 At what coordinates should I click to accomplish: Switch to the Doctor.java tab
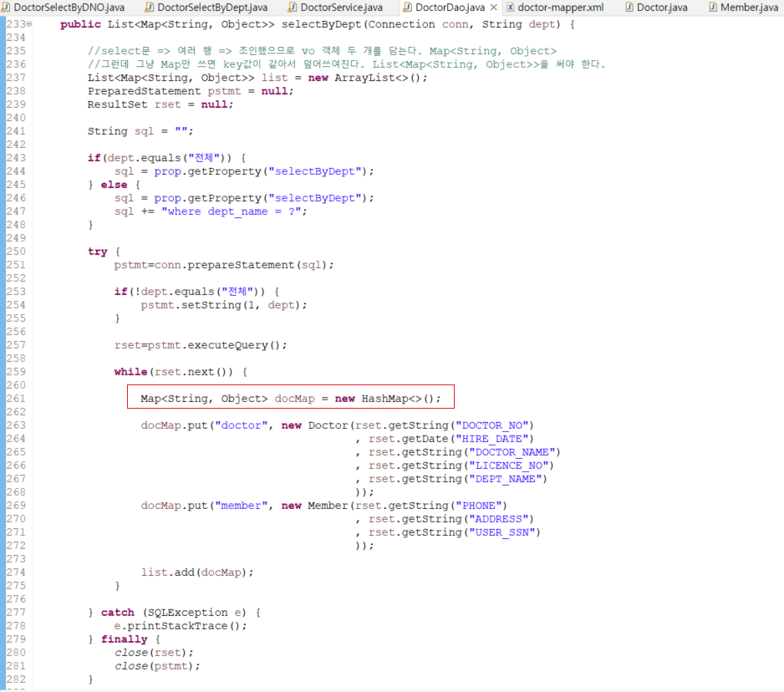(656, 7)
